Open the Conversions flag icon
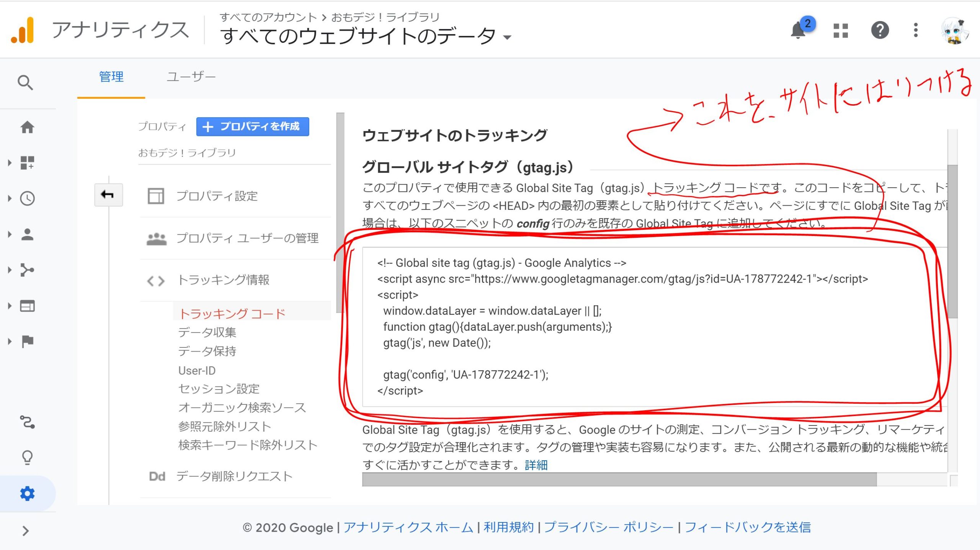 27,341
